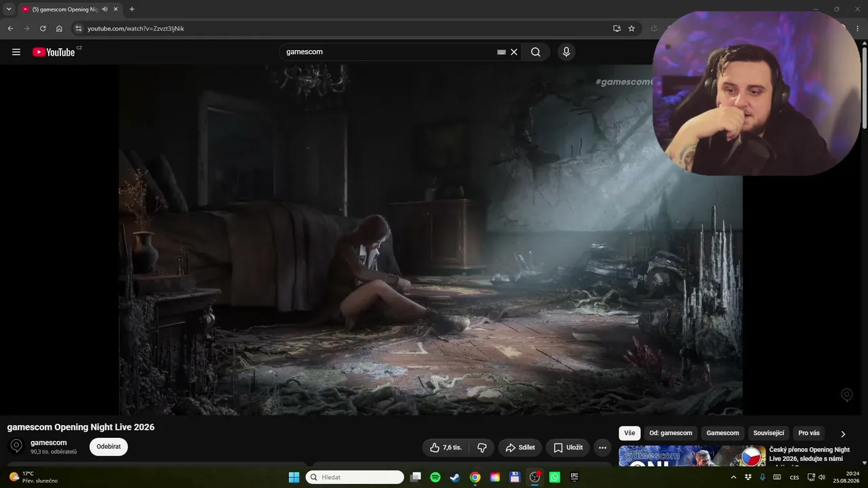Expand the tab search dropdown
868x488 pixels.
9,9
